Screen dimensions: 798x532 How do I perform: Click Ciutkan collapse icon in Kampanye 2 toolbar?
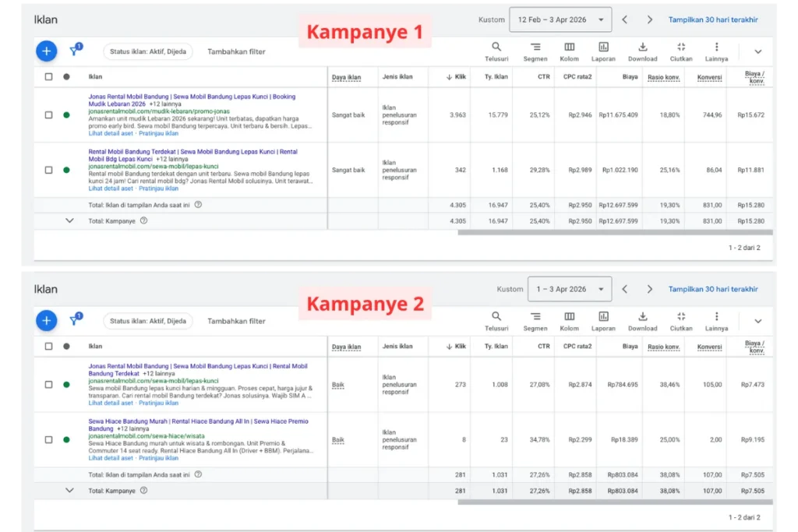click(681, 317)
